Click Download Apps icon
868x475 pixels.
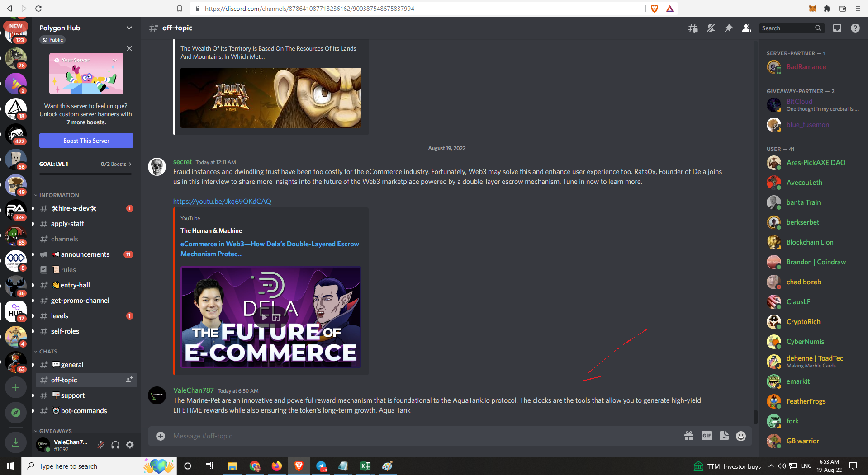click(x=16, y=442)
